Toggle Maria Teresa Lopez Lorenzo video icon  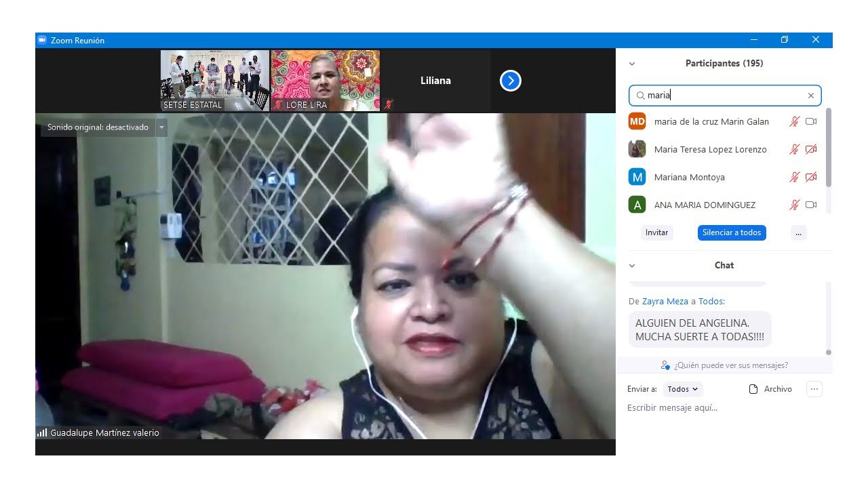[x=811, y=150]
